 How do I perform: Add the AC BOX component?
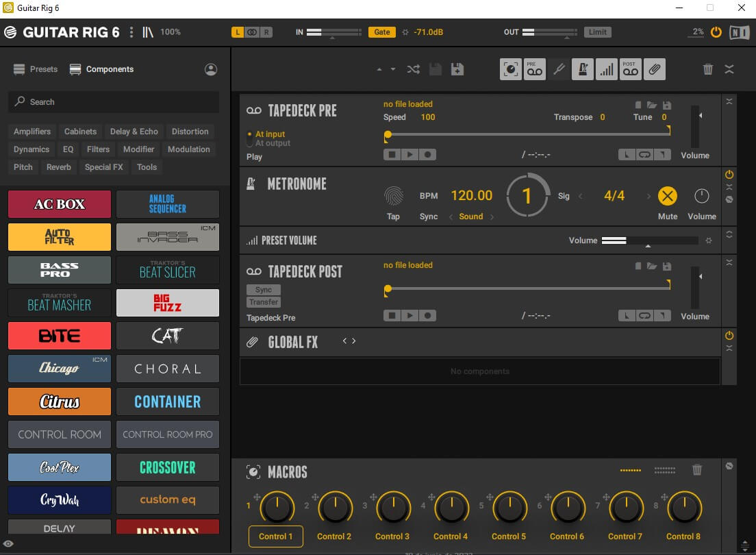click(x=60, y=204)
